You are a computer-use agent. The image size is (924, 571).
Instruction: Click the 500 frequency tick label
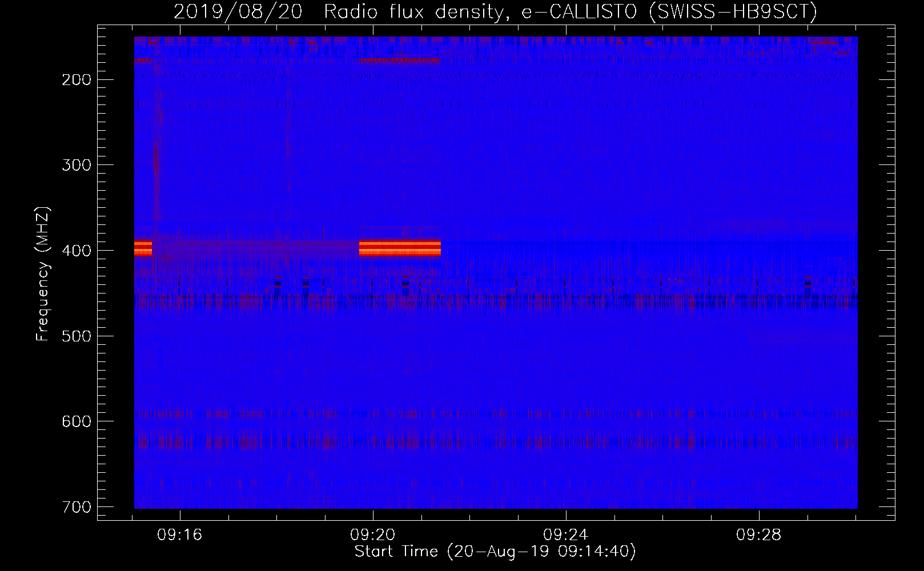click(x=76, y=336)
